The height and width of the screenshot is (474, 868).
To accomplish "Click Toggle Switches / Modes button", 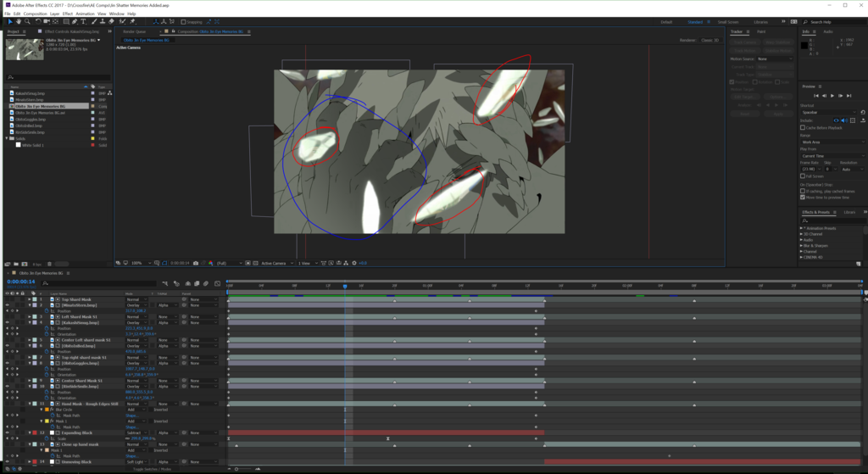I will 152,469.
